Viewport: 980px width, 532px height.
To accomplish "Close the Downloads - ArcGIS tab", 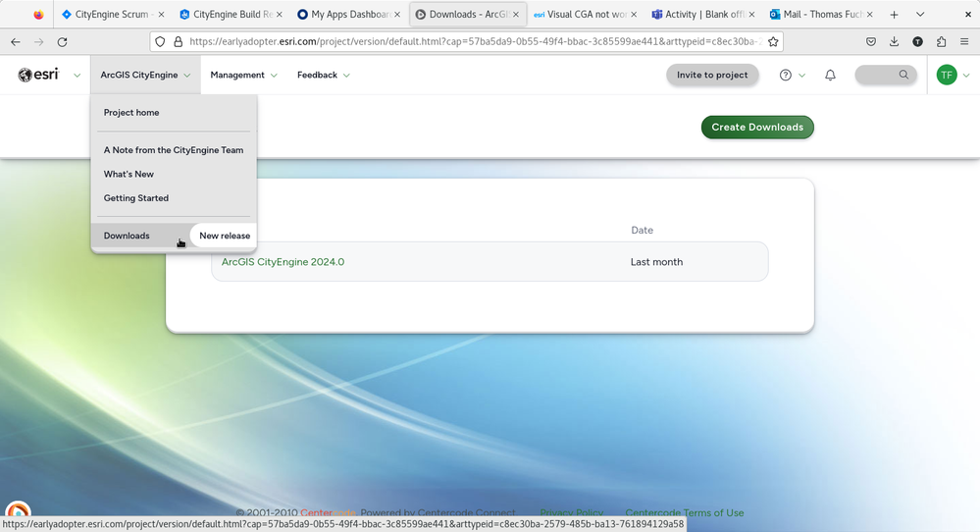I will pos(516,15).
